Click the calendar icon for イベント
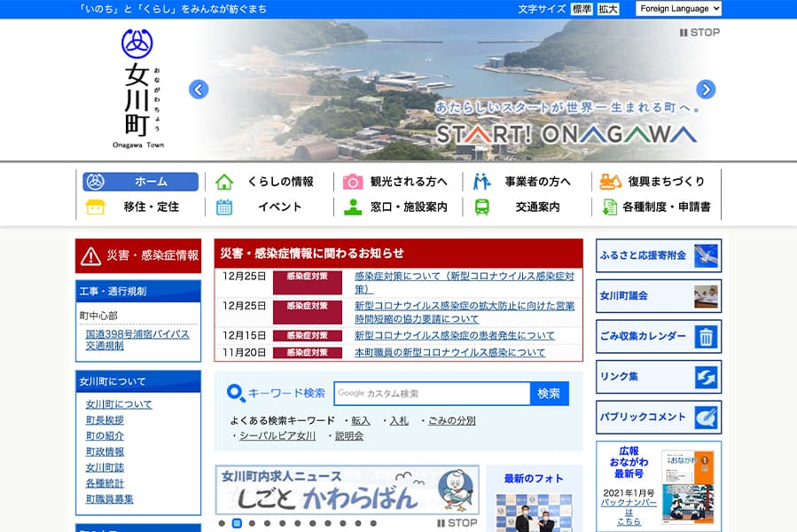The width and height of the screenshot is (797, 532). pyautogui.click(x=224, y=207)
